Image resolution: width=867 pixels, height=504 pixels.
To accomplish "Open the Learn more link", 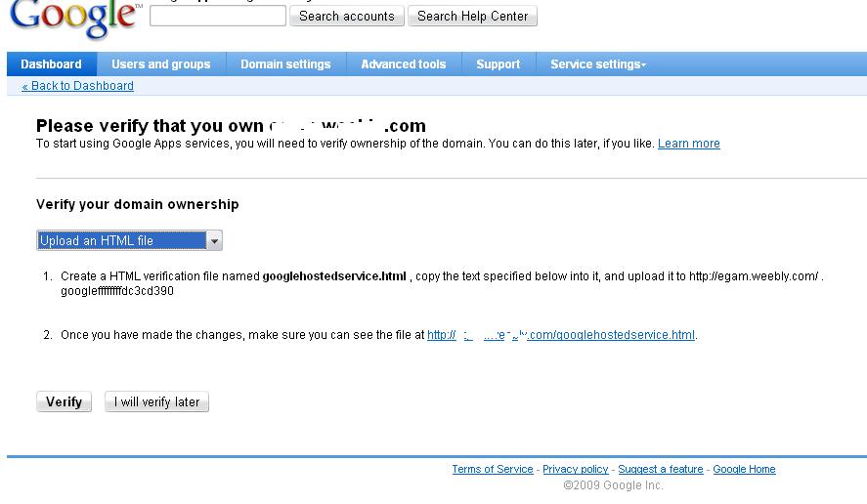I will pyautogui.click(x=688, y=144).
